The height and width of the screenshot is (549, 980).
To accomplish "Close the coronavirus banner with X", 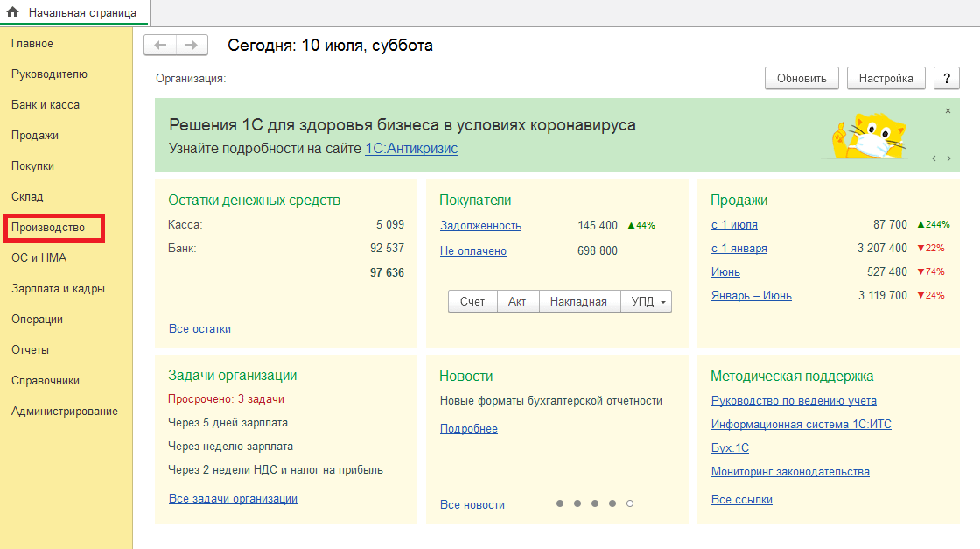I will [x=948, y=111].
